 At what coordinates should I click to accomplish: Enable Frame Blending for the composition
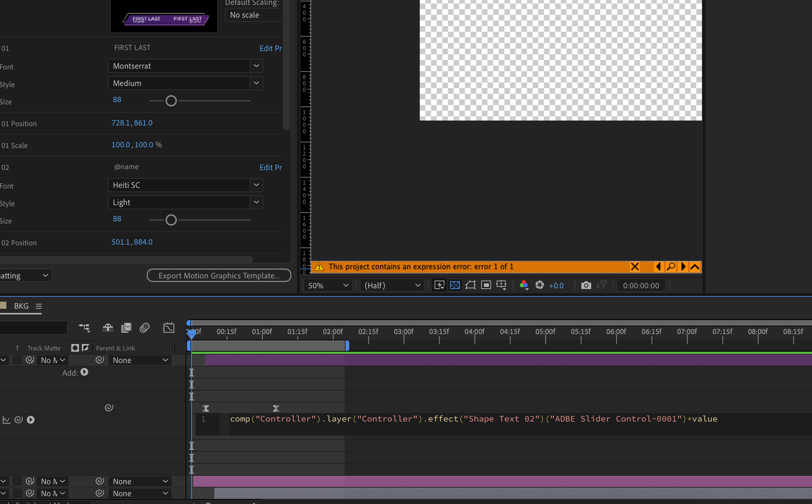[126, 328]
